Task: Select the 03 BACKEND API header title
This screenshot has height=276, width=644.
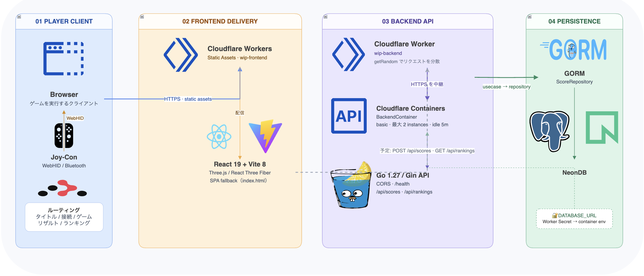Action: [408, 21]
